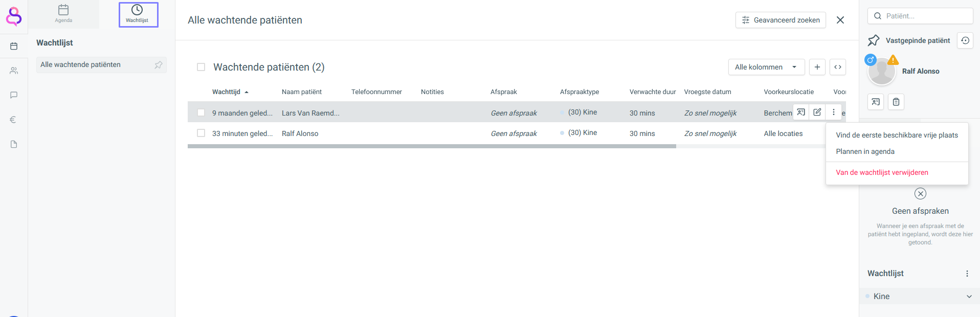Click '33 minuten geled...' wait time cell
The width and height of the screenshot is (980, 317).
tap(242, 133)
